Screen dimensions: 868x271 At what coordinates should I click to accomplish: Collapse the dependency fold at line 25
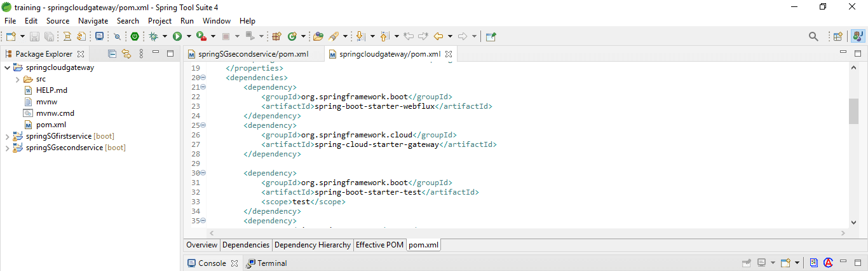tap(203, 125)
